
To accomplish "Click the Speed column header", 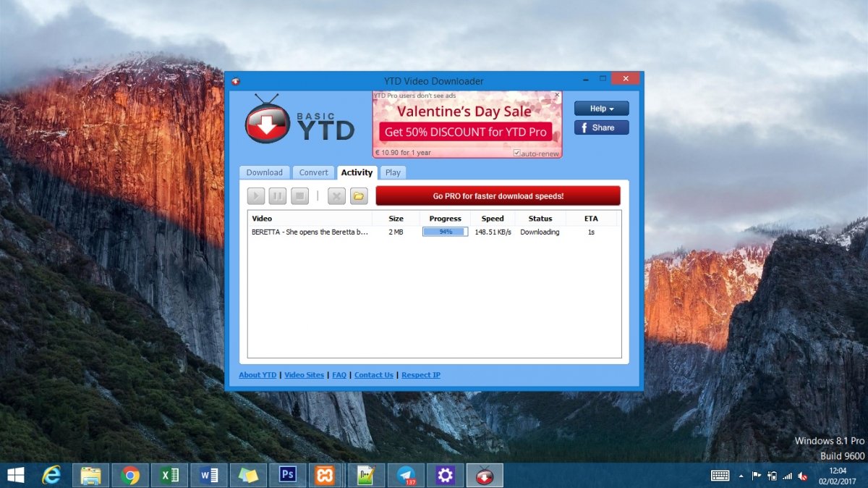I will [x=493, y=218].
